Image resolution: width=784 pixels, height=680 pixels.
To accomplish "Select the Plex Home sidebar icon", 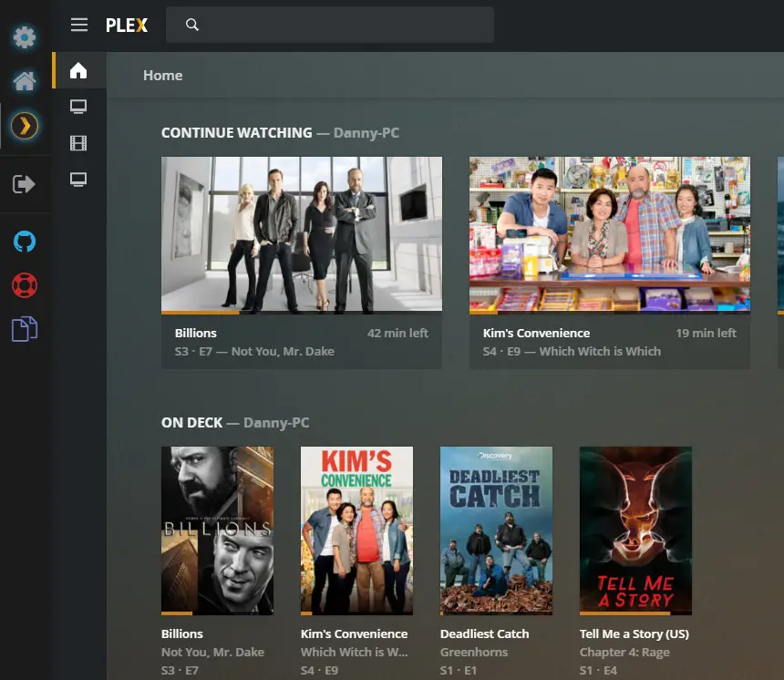I will click(x=78, y=70).
